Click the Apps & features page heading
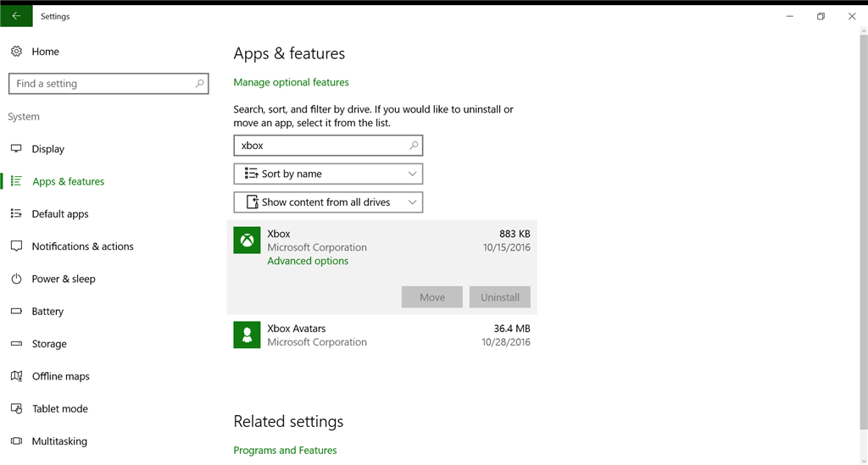The width and height of the screenshot is (868, 465). coord(289,53)
